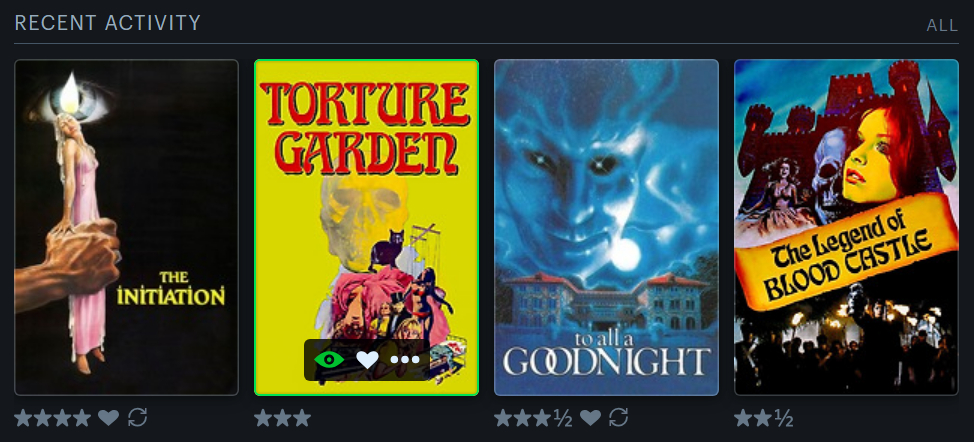
Task: Open The Legend of Blood Castle poster
Action: click(846, 227)
